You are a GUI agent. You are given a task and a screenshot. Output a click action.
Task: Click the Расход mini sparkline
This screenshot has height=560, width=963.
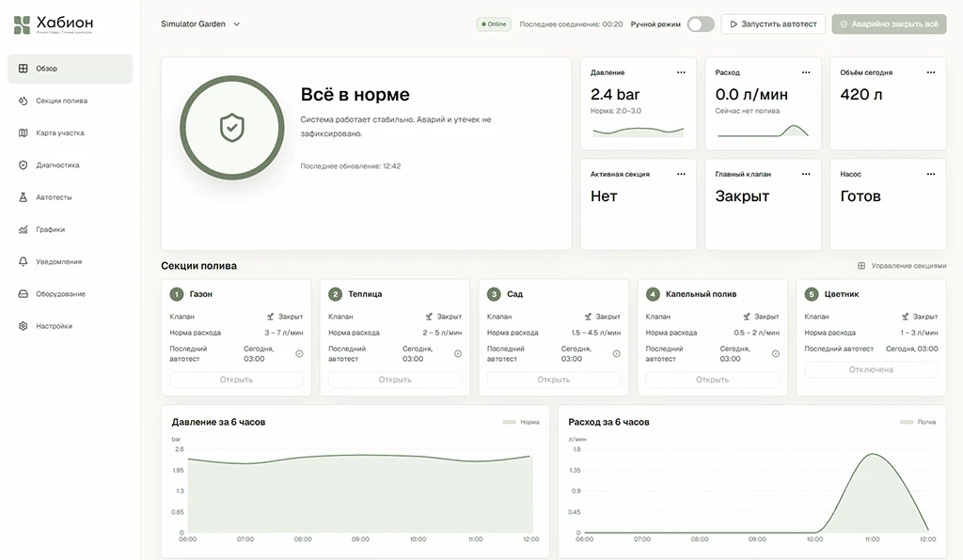[x=763, y=131]
